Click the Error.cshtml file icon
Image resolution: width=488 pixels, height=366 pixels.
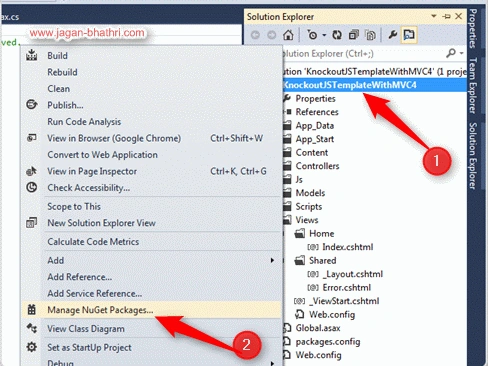313,288
